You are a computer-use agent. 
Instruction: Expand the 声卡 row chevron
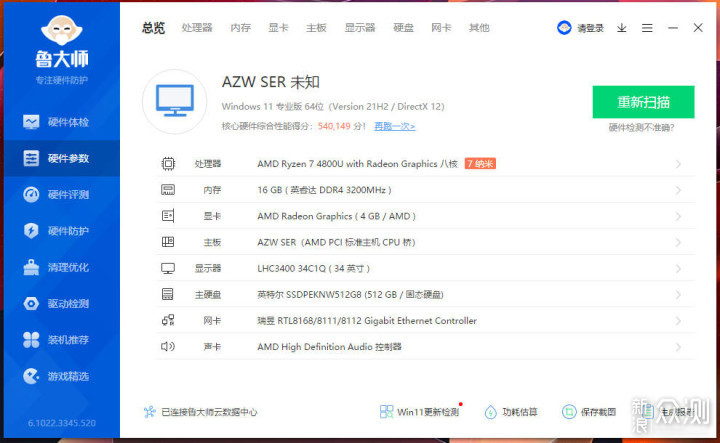(678, 347)
